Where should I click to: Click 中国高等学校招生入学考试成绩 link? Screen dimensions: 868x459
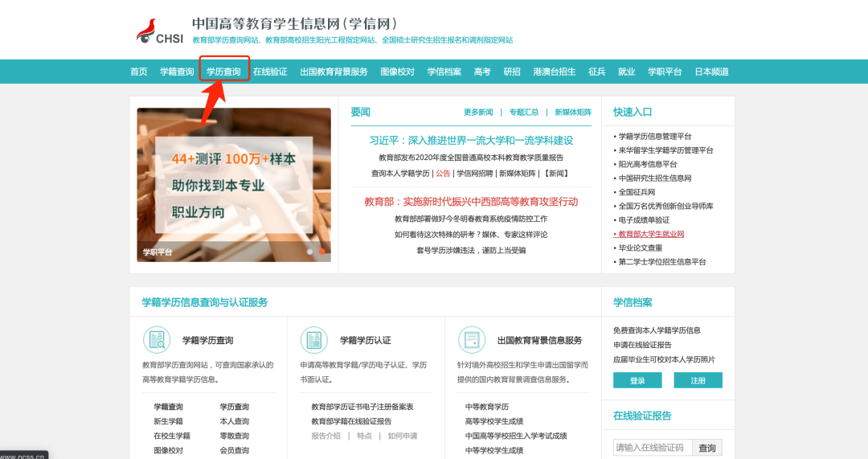[516, 436]
